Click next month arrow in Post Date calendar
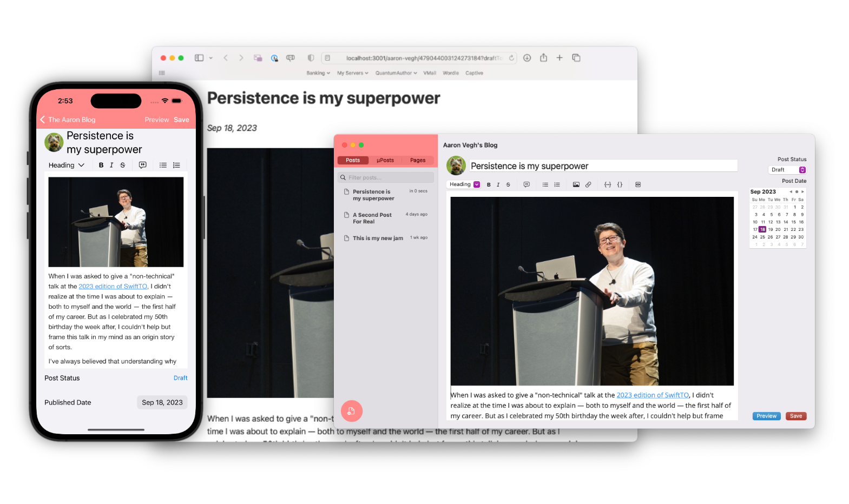Image resolution: width=849 pixels, height=504 pixels. point(802,191)
